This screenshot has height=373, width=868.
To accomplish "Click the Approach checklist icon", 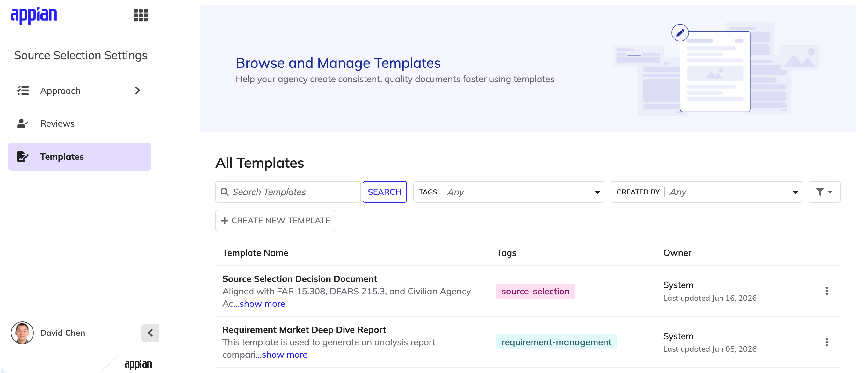I will pyautogui.click(x=23, y=91).
